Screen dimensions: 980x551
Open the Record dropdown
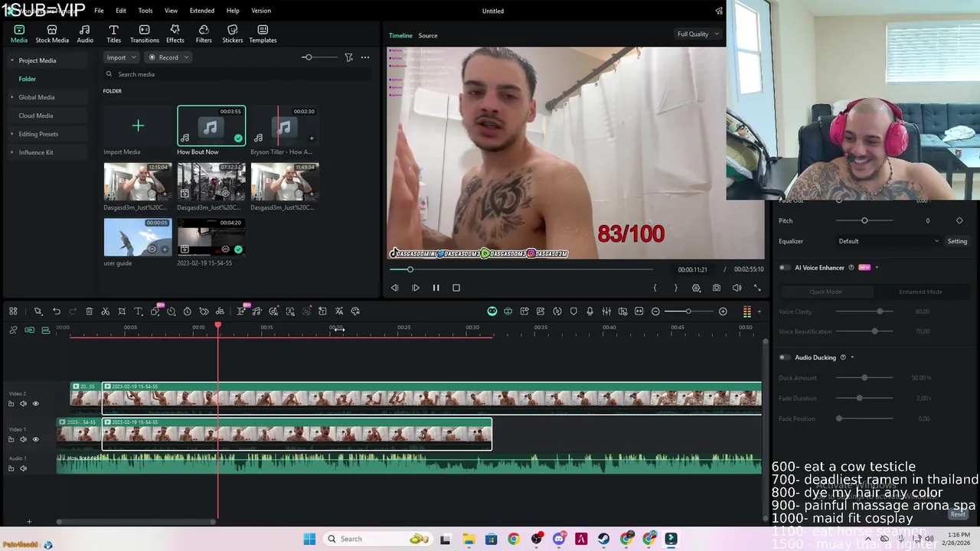[168, 57]
